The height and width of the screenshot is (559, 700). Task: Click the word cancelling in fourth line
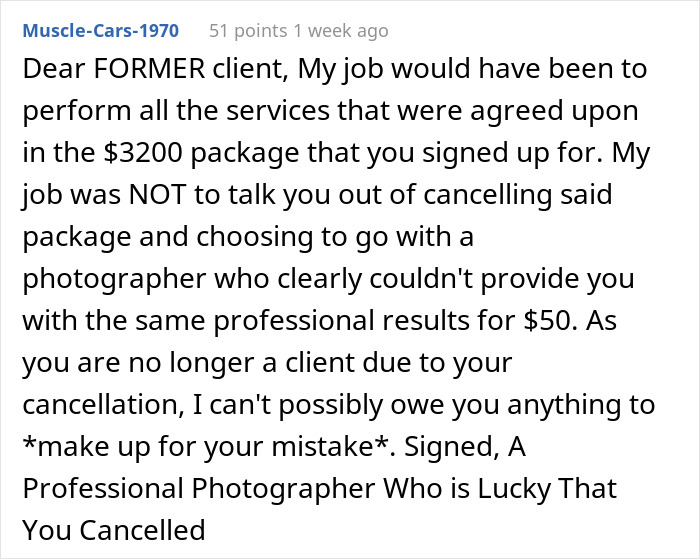click(488, 194)
